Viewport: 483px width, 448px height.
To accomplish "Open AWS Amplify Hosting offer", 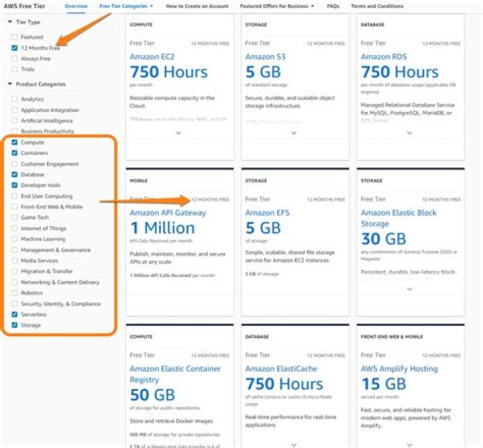I will pyautogui.click(x=398, y=369).
